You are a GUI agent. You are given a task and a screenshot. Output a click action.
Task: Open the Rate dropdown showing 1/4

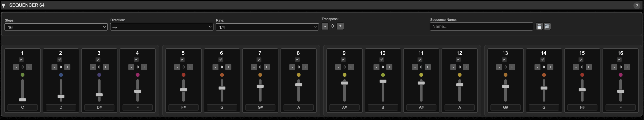pos(267,27)
